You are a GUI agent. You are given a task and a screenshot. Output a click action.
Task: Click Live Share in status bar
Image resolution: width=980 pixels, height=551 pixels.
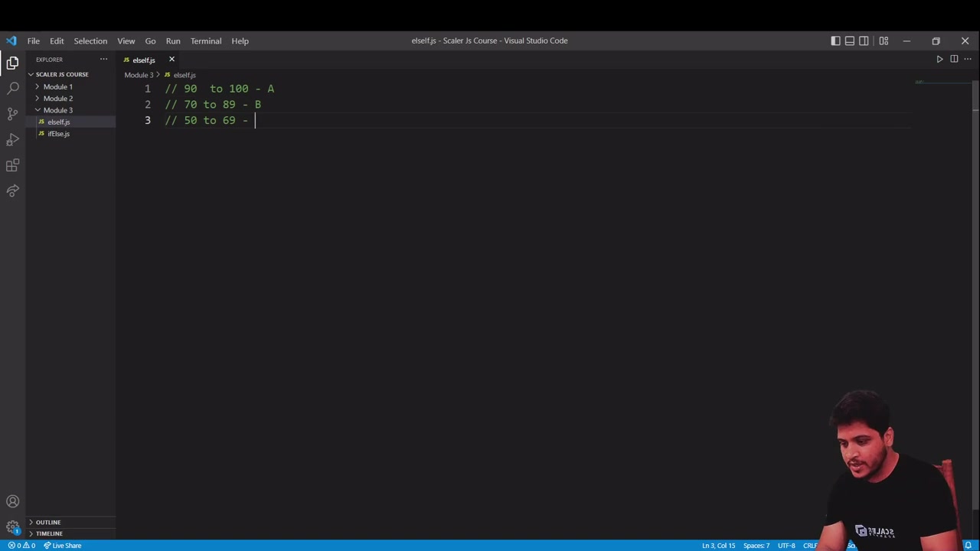click(x=62, y=546)
